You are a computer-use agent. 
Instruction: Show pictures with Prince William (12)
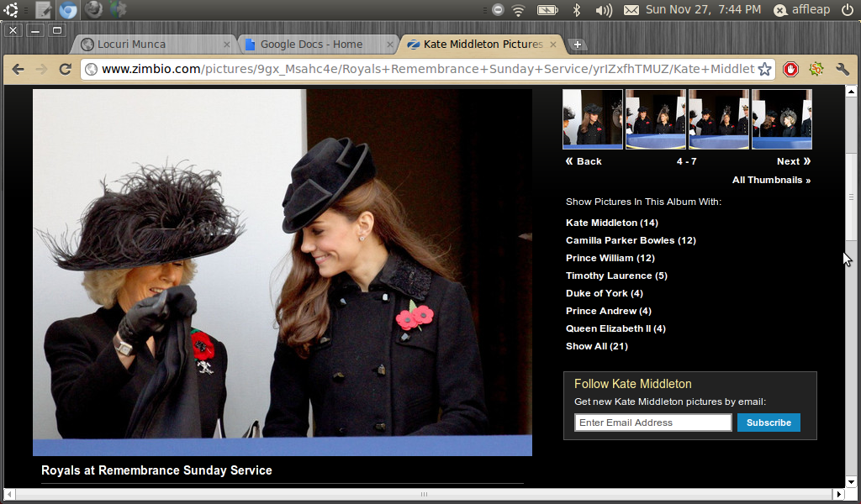(610, 258)
